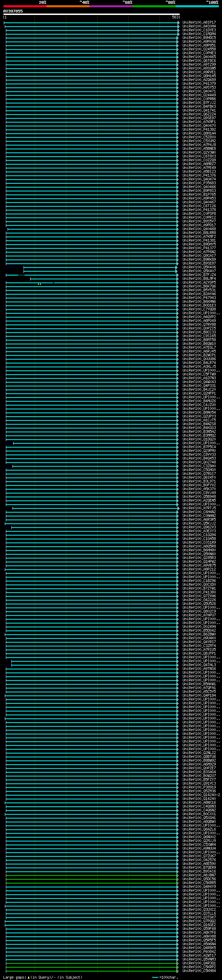Select the UniRef100_O42576 label
The image size is (222, 980).
pyautogui.click(x=199, y=860)
